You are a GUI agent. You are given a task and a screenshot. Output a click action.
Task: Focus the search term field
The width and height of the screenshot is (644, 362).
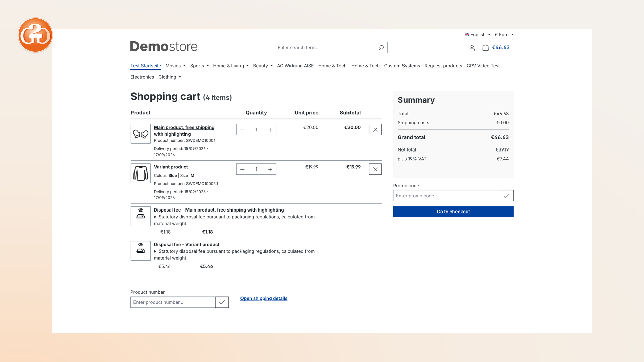(325, 48)
